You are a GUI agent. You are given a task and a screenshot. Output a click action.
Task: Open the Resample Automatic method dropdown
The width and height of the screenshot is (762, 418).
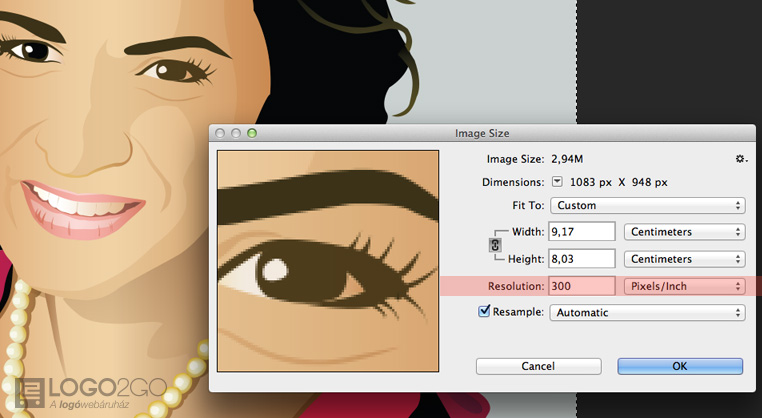pos(647,313)
